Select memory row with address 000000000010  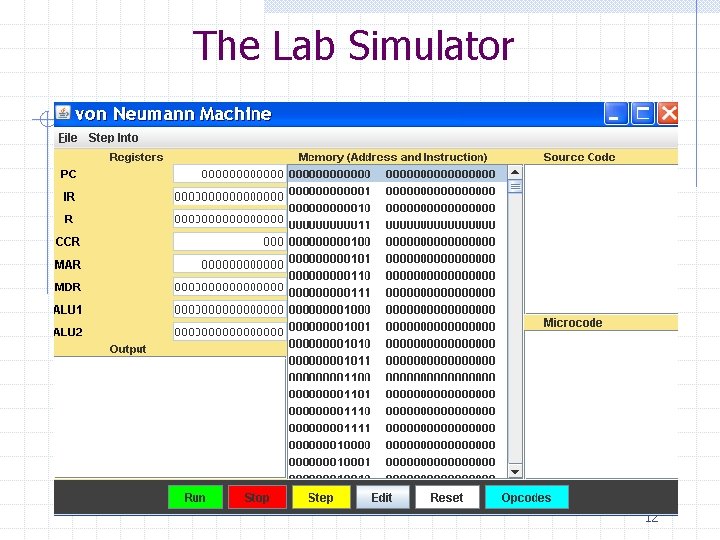[x=398, y=208]
